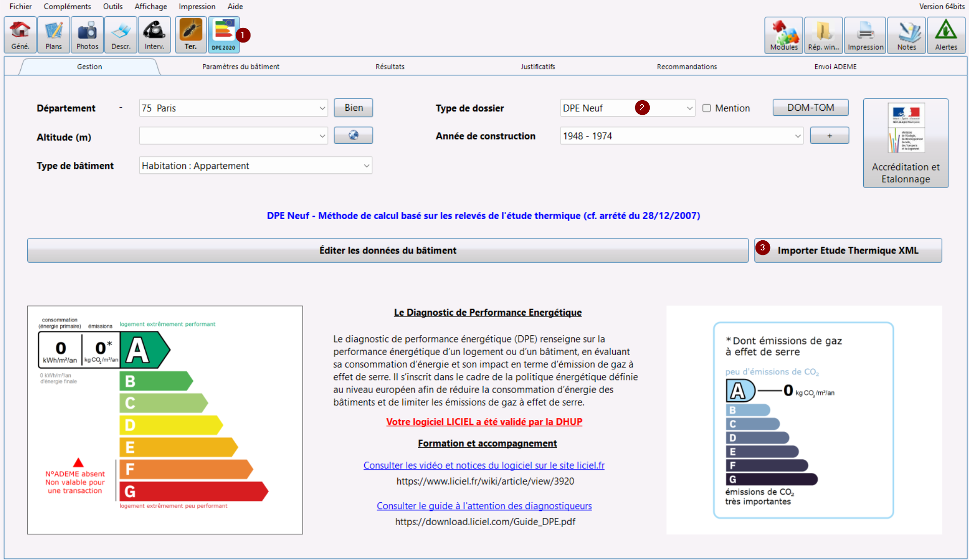Open the Descr. toolbar icon

[120, 34]
